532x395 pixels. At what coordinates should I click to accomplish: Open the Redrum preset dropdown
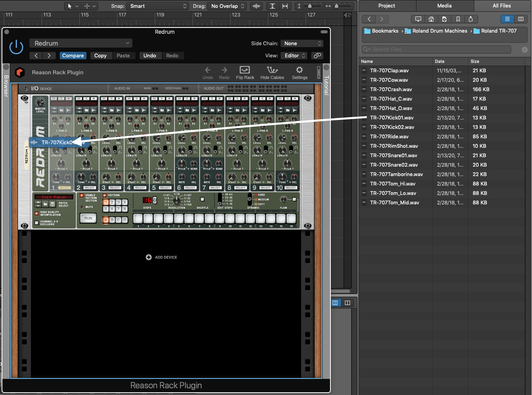click(81, 43)
